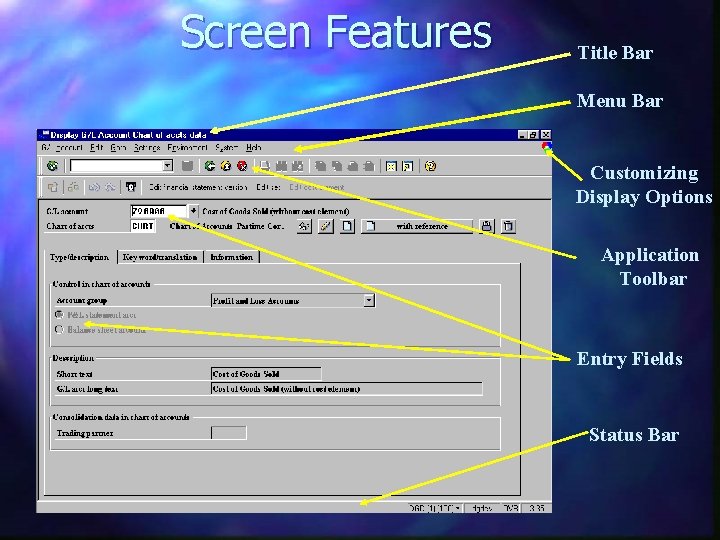Click the blank page Create icon
This screenshot has height=540, width=720.
347,226
